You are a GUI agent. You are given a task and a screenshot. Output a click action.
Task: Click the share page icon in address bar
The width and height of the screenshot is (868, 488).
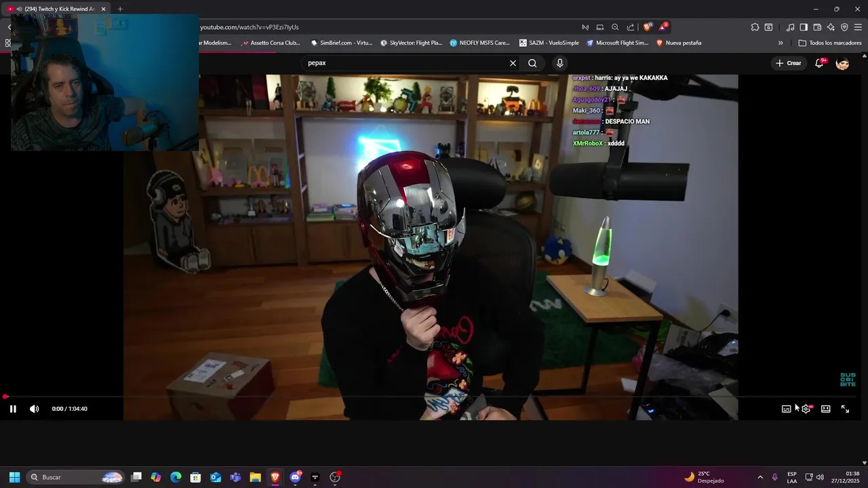[631, 27]
